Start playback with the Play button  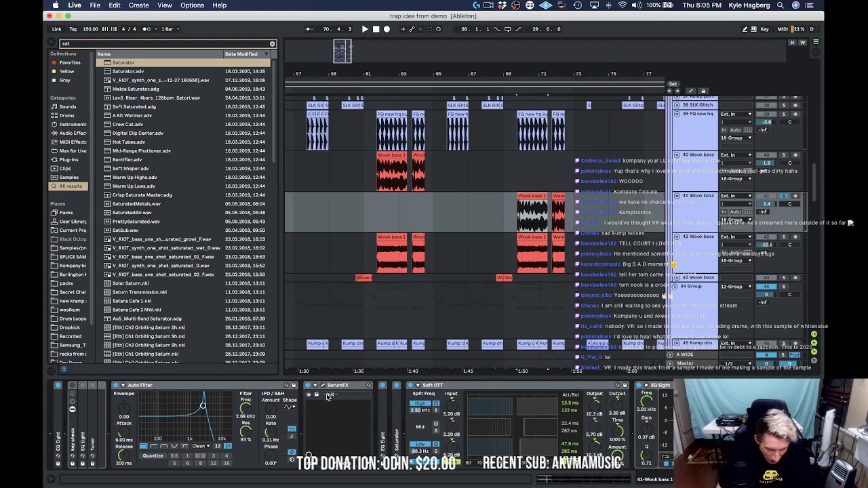[x=365, y=29]
